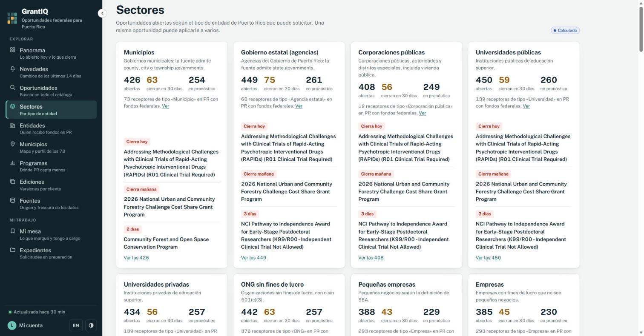This screenshot has width=644, height=336.
Task: Click the Novedades bell icon
Action: (13, 68)
